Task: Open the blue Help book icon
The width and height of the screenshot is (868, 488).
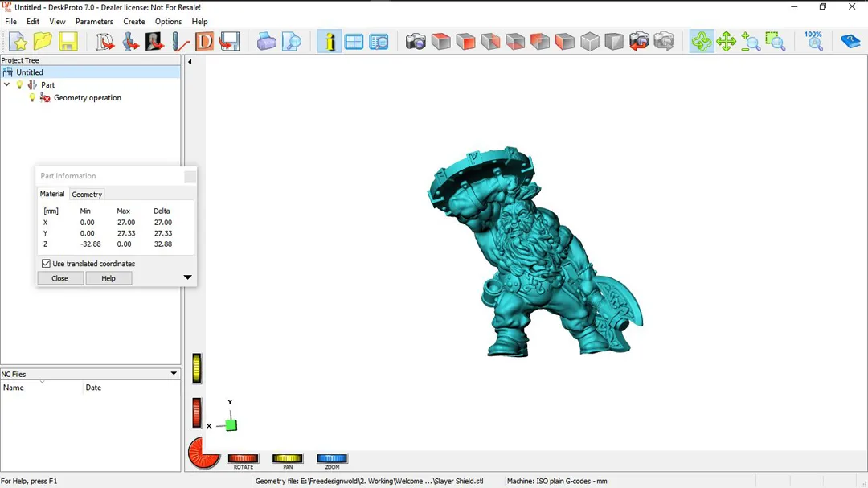Action: pos(850,42)
